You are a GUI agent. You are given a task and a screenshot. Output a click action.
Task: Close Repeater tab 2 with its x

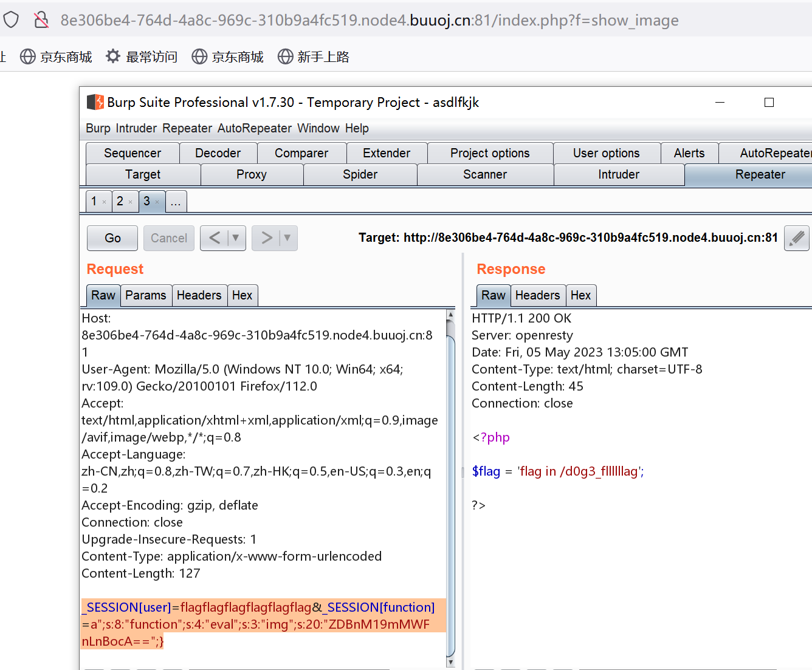[x=130, y=202]
